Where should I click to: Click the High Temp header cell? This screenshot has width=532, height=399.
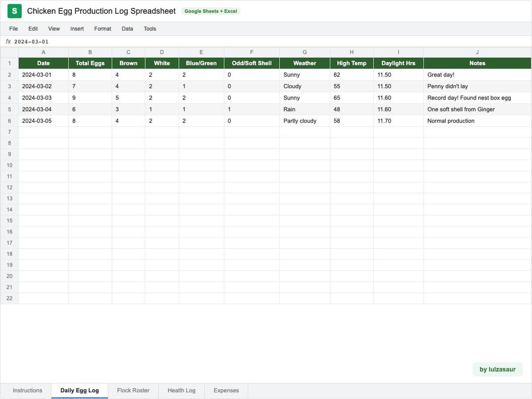[352, 63]
